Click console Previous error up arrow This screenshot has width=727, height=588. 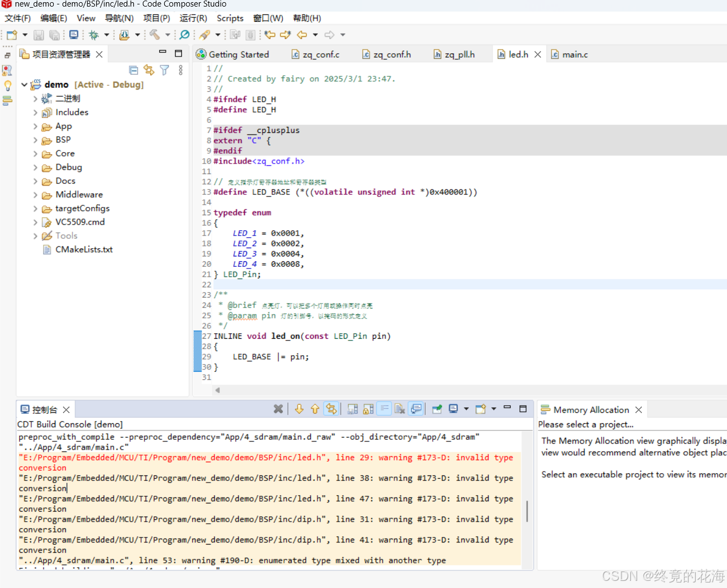tap(315, 409)
